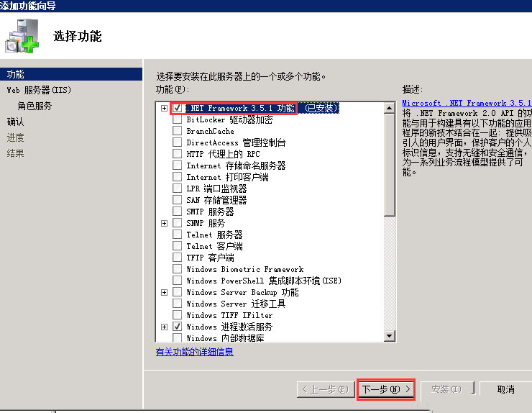Tick the SAN 存储管理器 checkbox
The height and width of the screenshot is (413, 532).
[x=177, y=200]
